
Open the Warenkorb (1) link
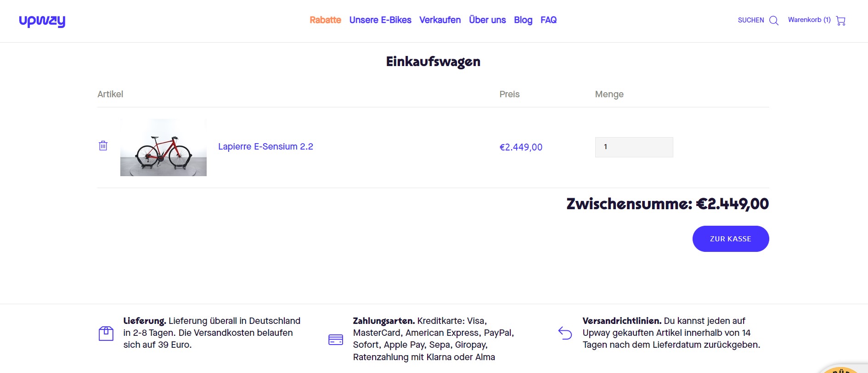pyautogui.click(x=809, y=20)
